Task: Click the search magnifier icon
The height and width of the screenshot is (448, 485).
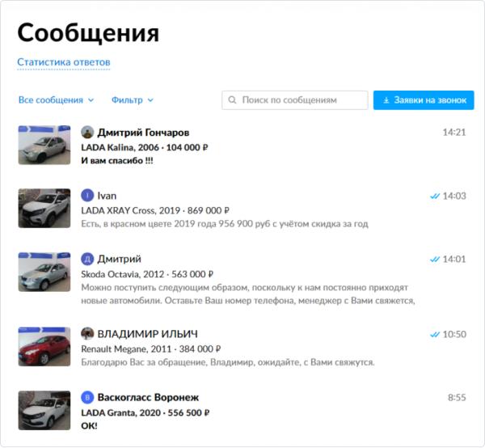Action: pos(232,100)
